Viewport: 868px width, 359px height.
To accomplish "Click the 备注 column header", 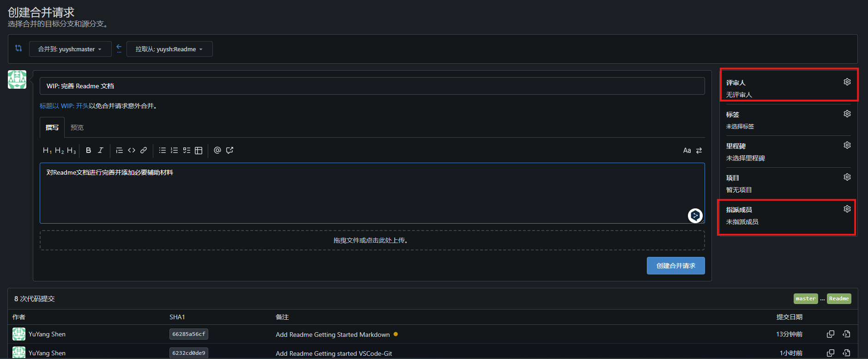I will click(282, 317).
